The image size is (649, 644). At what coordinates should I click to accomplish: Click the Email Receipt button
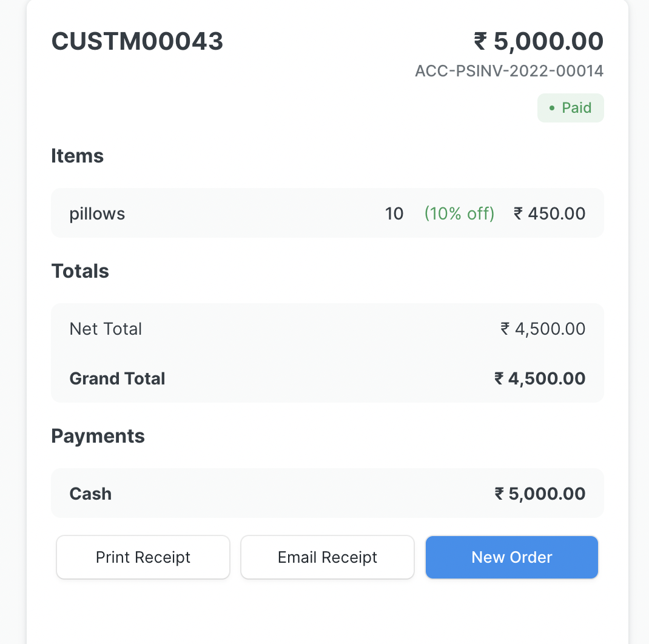(328, 557)
